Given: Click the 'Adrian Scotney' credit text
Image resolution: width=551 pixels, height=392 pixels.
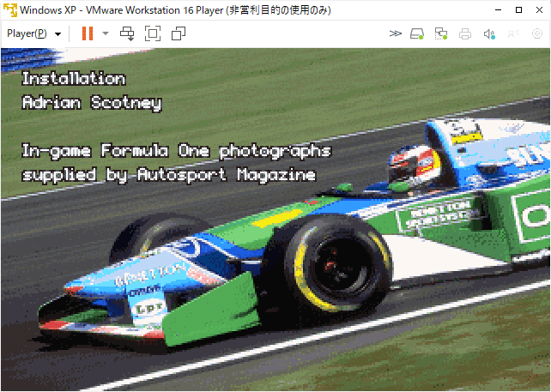Looking at the screenshot, I should (92, 103).
